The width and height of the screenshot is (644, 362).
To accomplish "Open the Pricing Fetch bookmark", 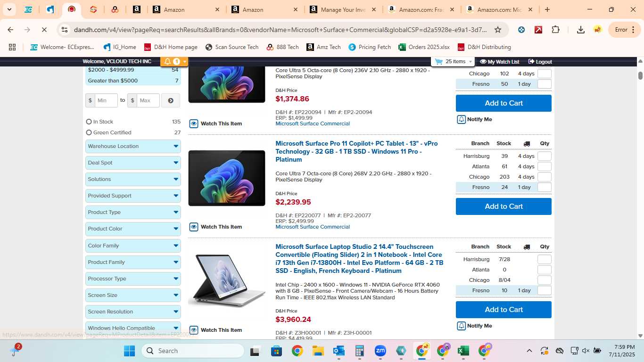I will [370, 47].
